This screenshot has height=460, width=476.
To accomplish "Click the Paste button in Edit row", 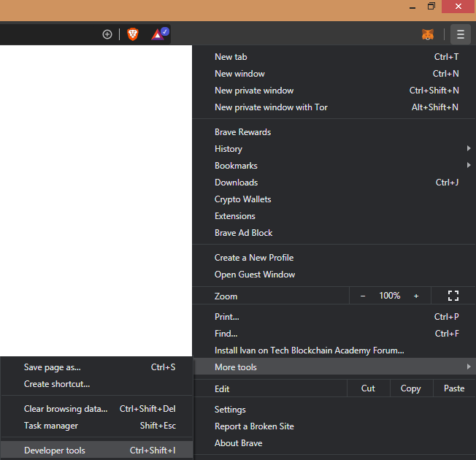I will pos(454,388).
